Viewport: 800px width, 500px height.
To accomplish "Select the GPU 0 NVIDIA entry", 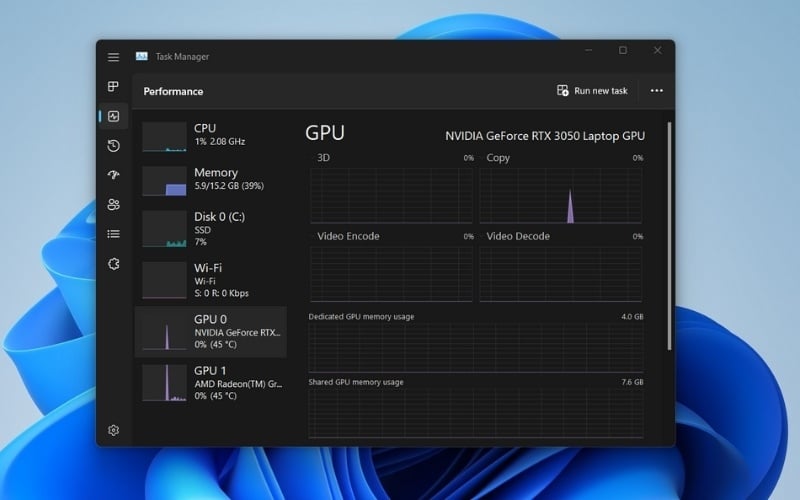I will coord(211,332).
